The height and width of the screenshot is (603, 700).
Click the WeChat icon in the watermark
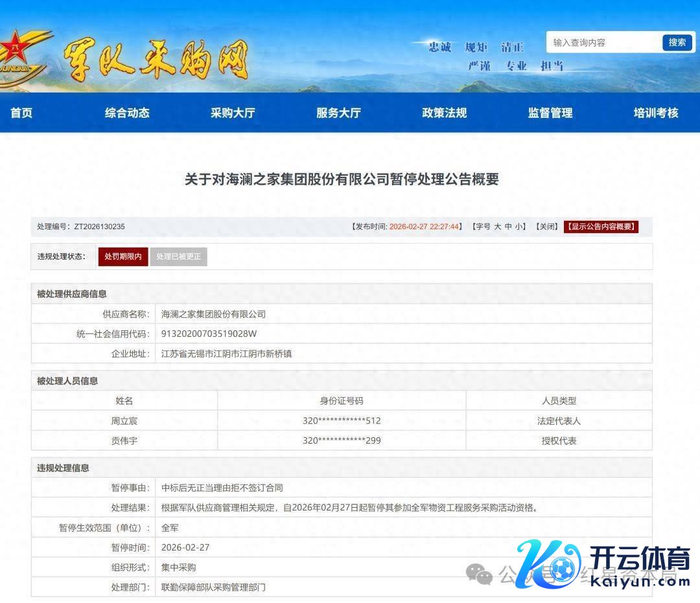(x=480, y=574)
